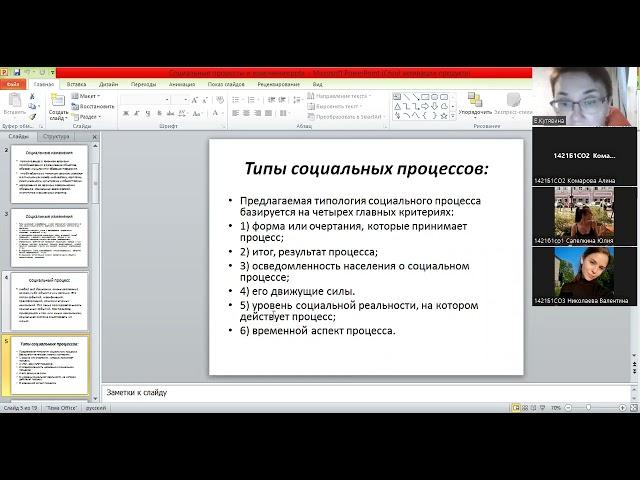Click into the slide notes field

click(366, 393)
